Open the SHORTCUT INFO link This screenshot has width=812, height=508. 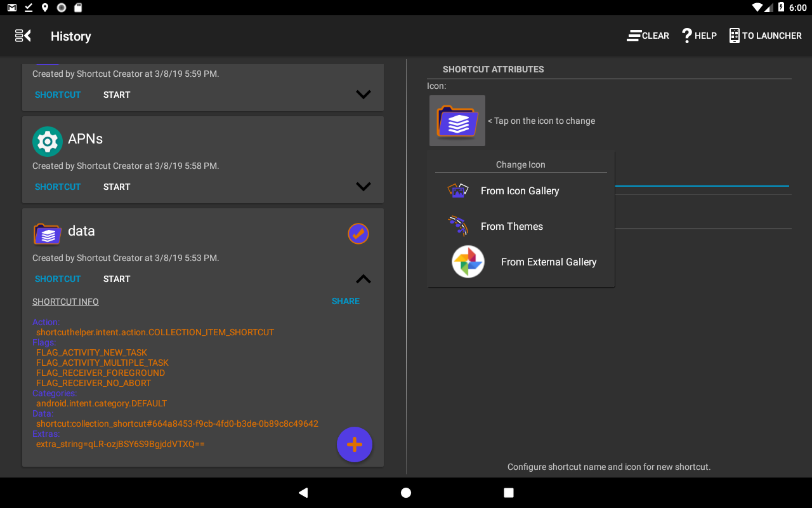click(65, 302)
